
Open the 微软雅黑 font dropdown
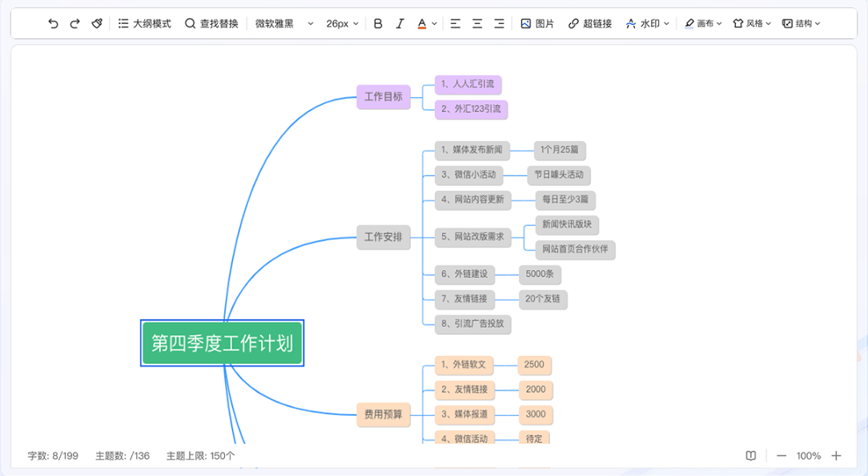(x=284, y=24)
